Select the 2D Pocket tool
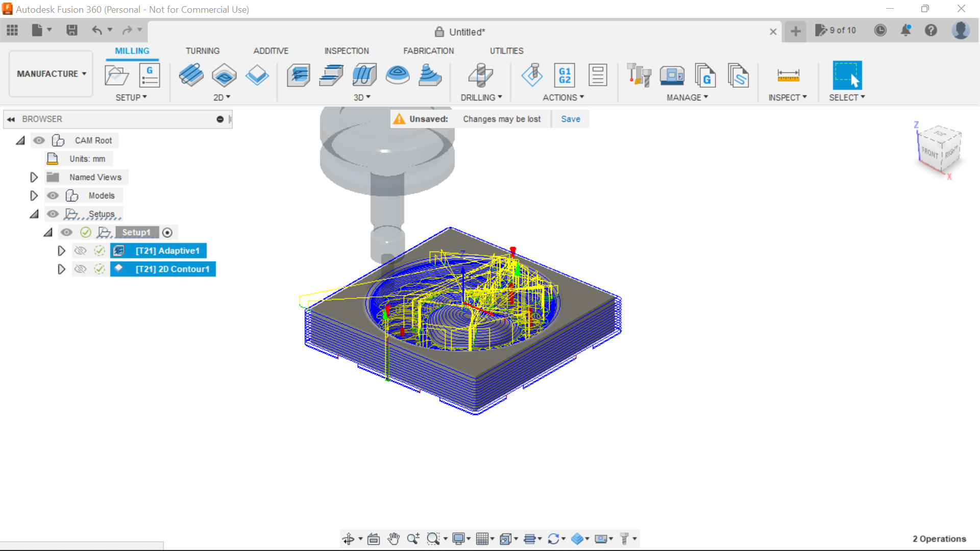980x551 pixels. [224, 76]
